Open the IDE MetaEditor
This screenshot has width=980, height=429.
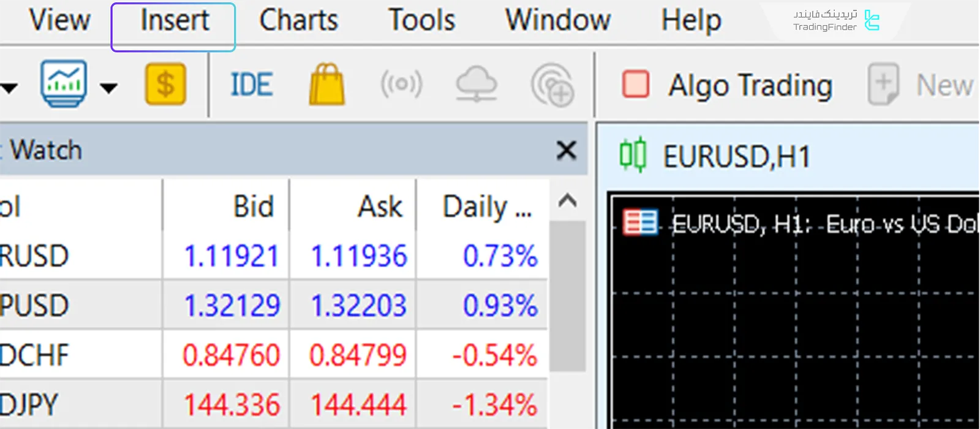click(x=251, y=85)
